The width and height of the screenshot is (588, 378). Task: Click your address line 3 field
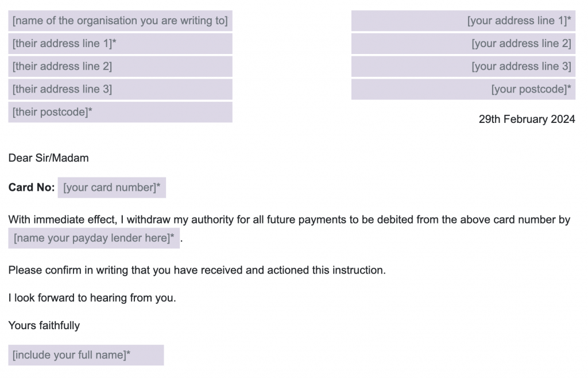tap(463, 67)
